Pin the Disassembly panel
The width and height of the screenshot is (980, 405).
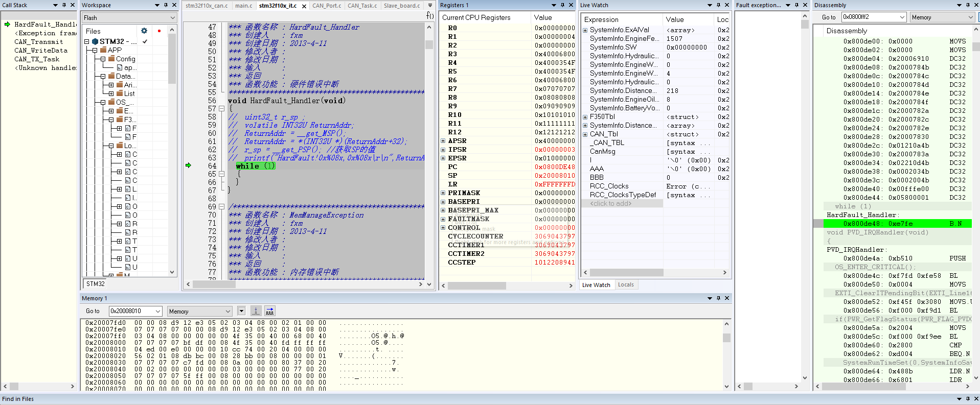(968, 5)
